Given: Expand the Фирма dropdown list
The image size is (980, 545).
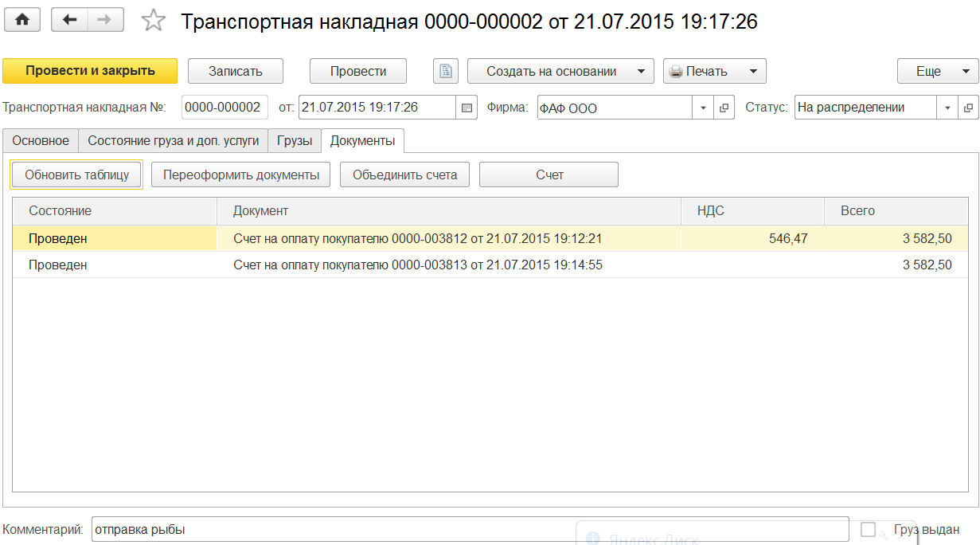Looking at the screenshot, I should pyautogui.click(x=704, y=108).
